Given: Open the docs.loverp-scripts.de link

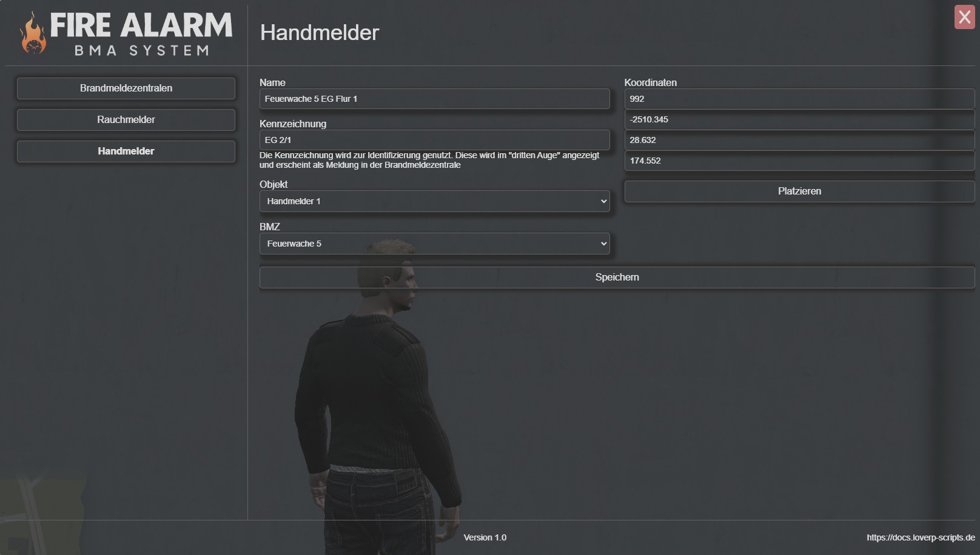Looking at the screenshot, I should [x=921, y=537].
